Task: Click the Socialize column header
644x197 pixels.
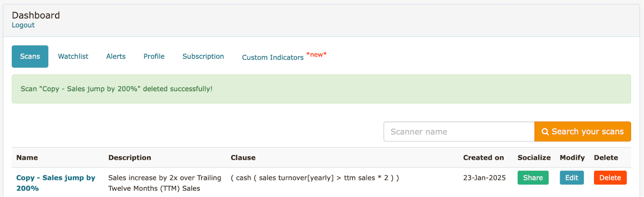Action: tap(534, 158)
